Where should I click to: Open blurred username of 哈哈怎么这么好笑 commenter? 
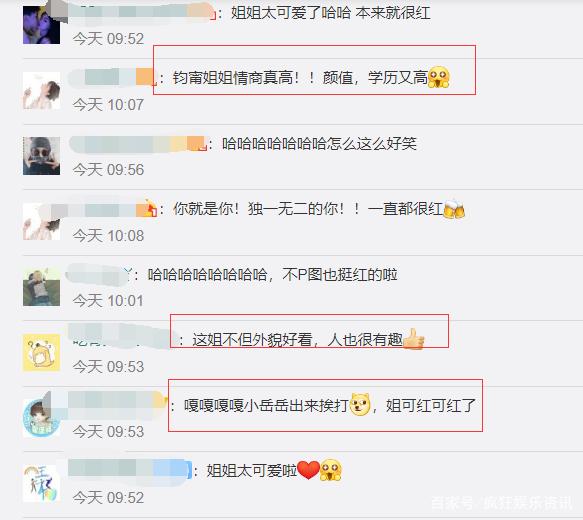point(138,144)
